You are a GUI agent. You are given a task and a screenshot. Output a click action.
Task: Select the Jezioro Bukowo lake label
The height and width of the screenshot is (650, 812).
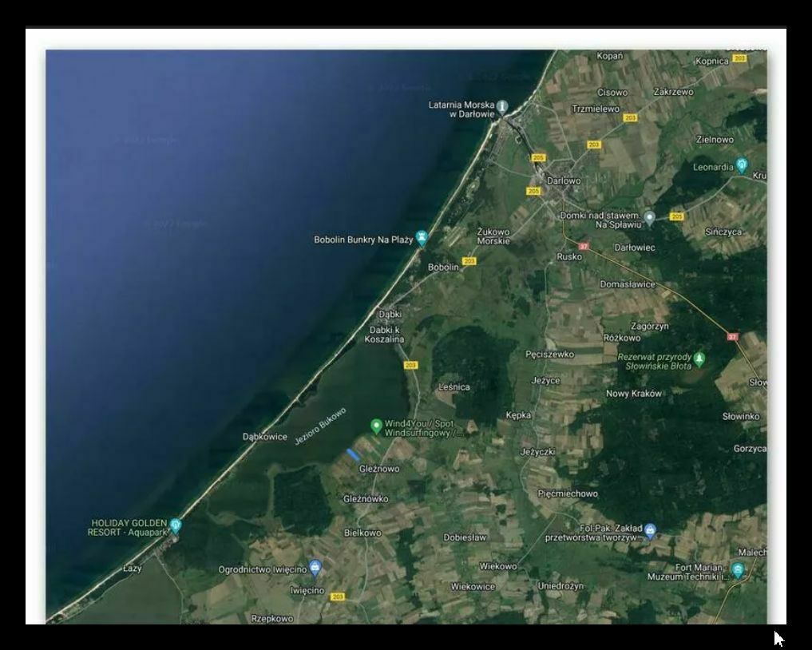[x=320, y=426]
